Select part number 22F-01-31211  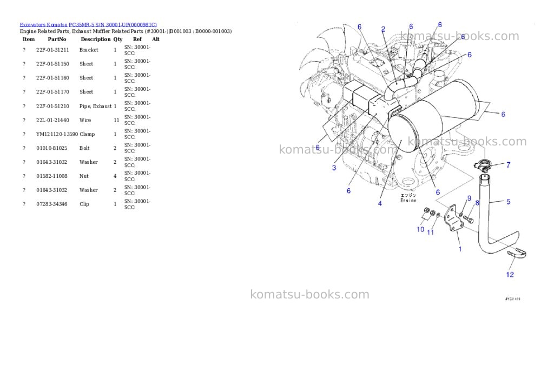52,50
